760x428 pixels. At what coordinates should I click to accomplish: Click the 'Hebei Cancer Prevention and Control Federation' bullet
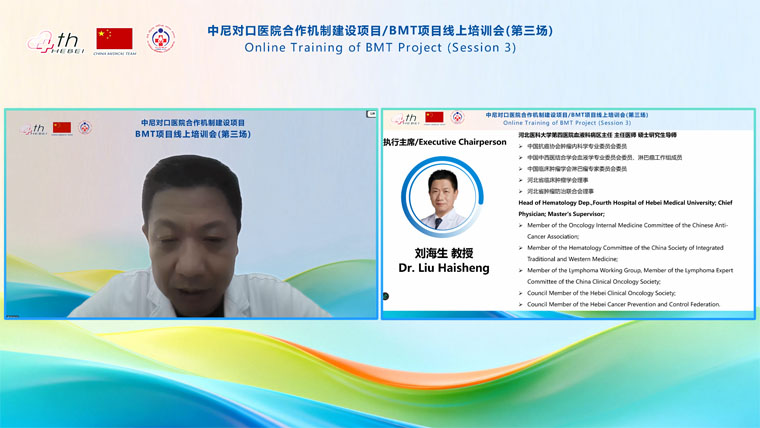[x=623, y=304]
